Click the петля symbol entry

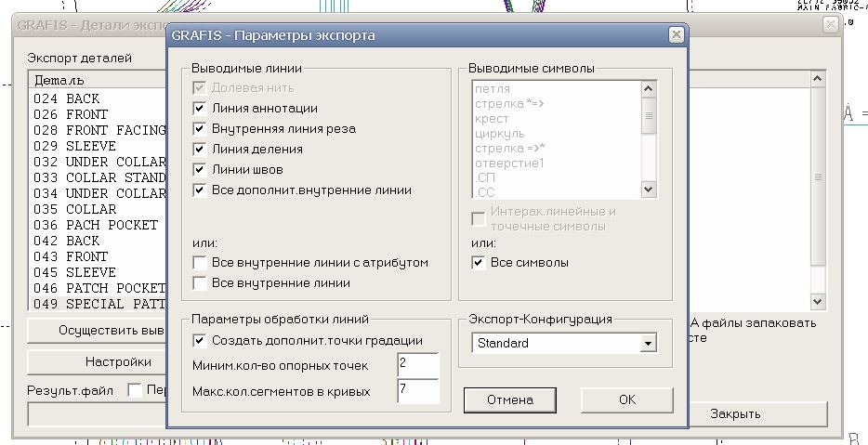click(493, 88)
